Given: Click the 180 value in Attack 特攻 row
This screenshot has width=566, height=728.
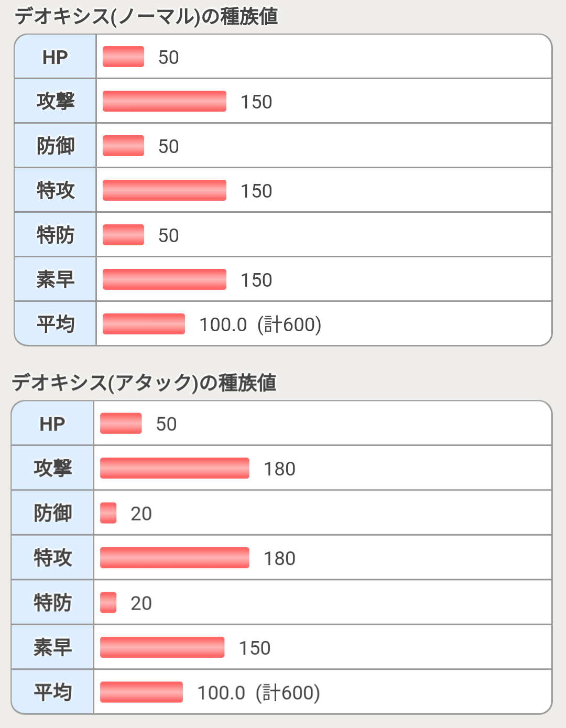Looking at the screenshot, I should coord(279,559).
